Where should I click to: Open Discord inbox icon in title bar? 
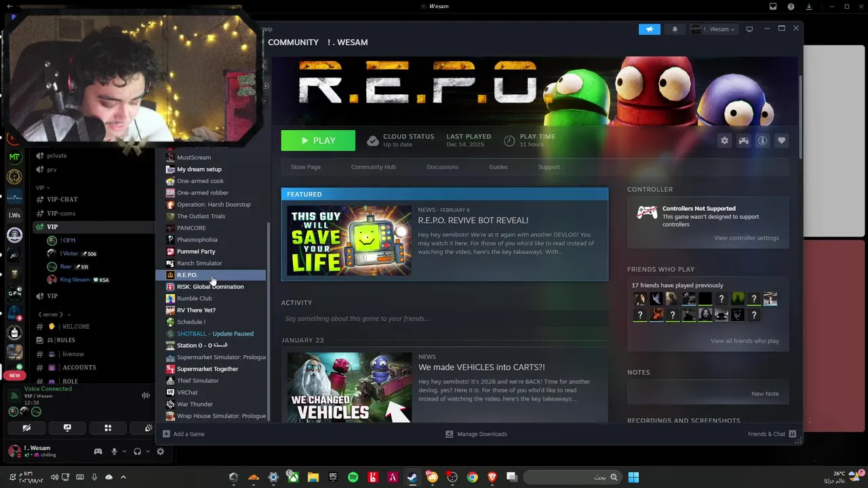pyautogui.click(x=773, y=7)
